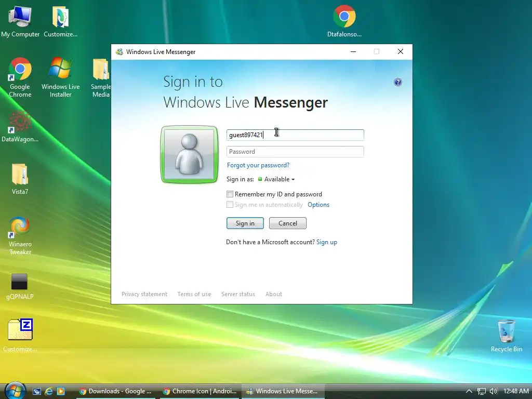Select Windows Live Messenger taskbar item
The image size is (532, 399).
(x=283, y=391)
